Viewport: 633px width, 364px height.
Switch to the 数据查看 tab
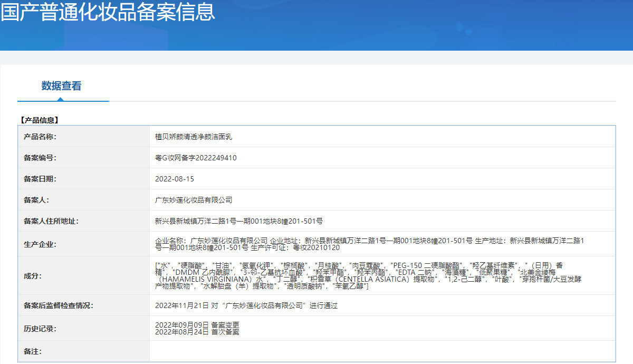pos(62,86)
